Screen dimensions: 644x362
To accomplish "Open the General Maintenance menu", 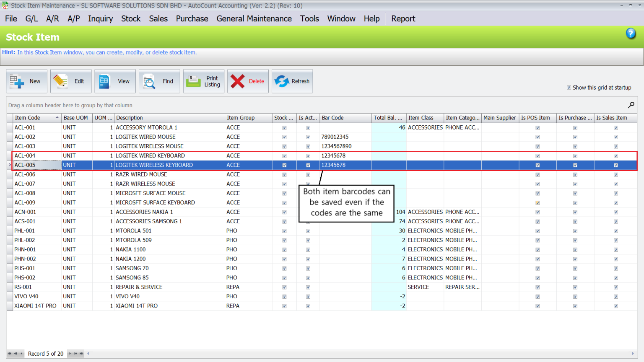I will [254, 18].
